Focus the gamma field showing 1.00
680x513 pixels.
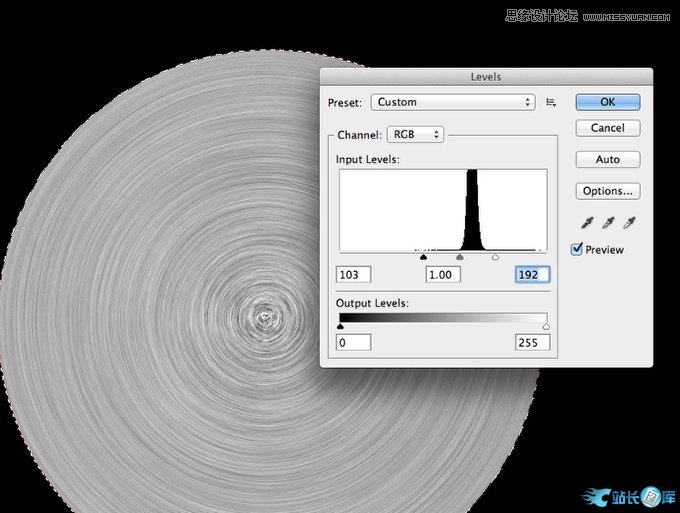[x=442, y=275]
